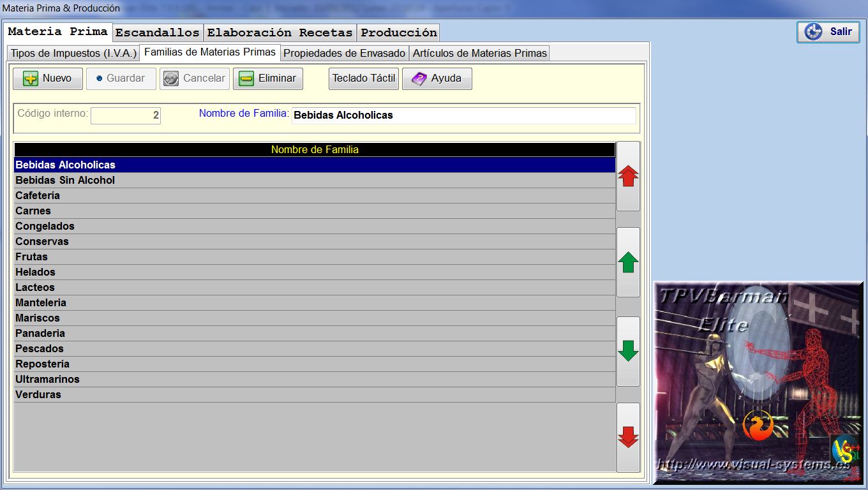
Task: Click the Nombre de Familia column header
Action: tap(314, 150)
